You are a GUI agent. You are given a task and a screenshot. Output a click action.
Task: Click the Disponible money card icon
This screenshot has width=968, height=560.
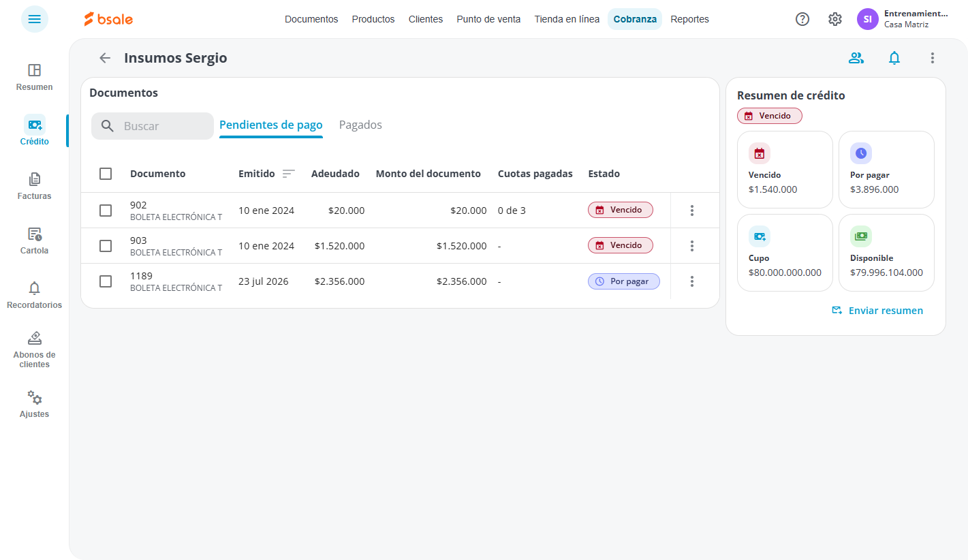[x=861, y=236]
